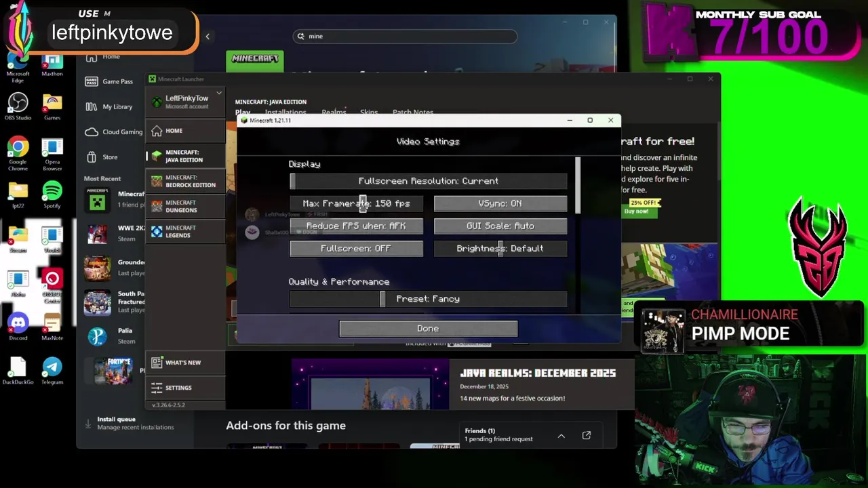The image size is (868, 488).
Task: Open the Games desktop folder
Action: (x=52, y=107)
